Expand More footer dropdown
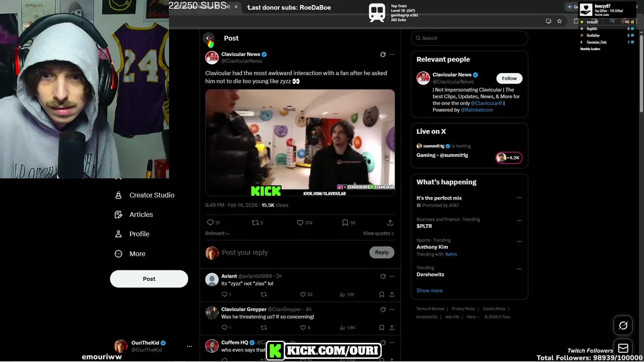The width and height of the screenshot is (644, 362). (473, 317)
